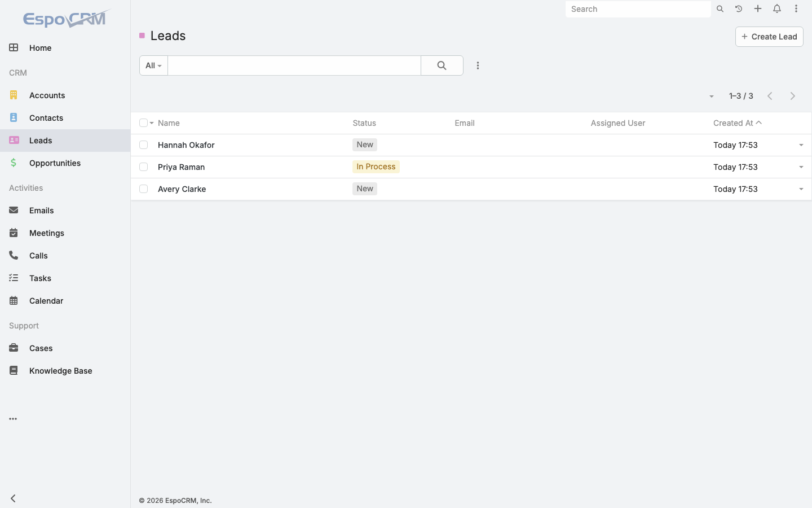812x508 pixels.
Task: Click the Meetings calendar-check icon
Action: tap(14, 233)
